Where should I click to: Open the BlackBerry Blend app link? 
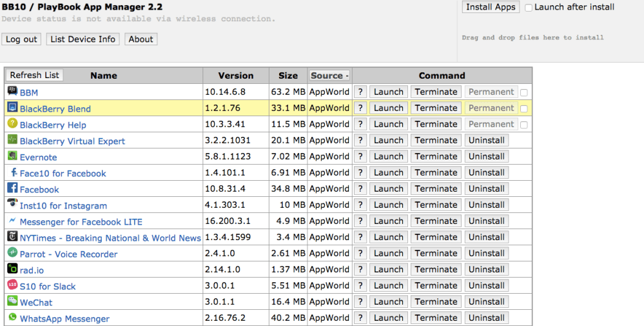coord(55,109)
